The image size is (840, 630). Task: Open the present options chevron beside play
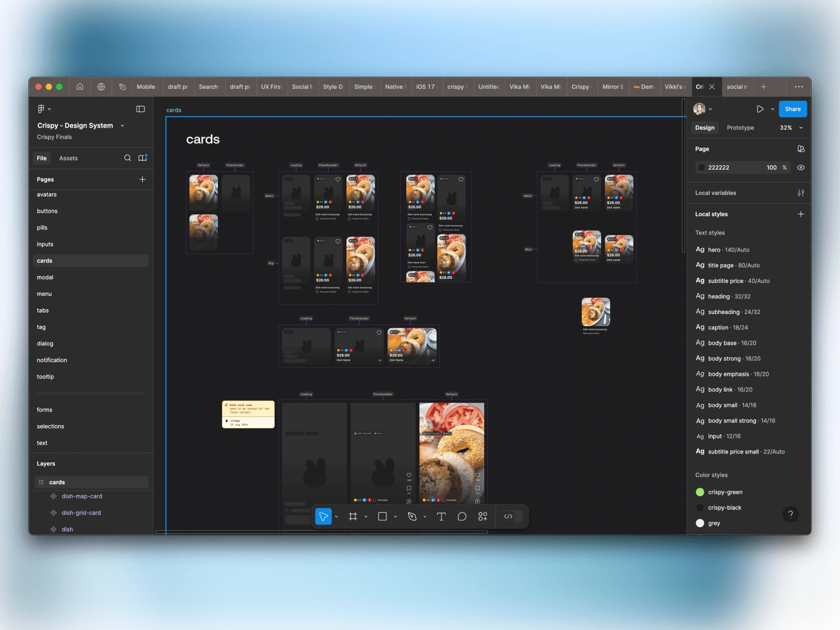point(772,109)
